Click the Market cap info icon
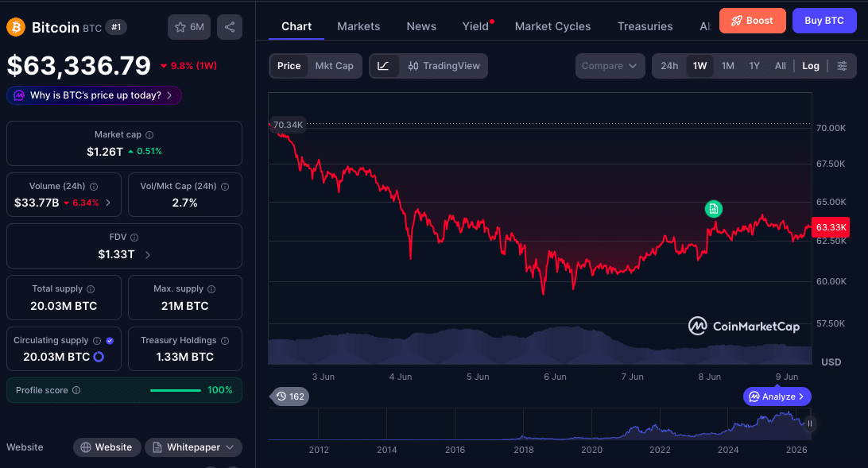Viewport: 868px width, 468px height. tap(149, 135)
